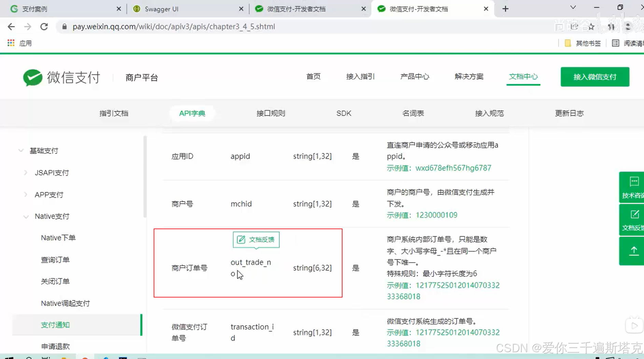Open Native下单 in sidebar
The height and width of the screenshot is (359, 644).
(58, 238)
